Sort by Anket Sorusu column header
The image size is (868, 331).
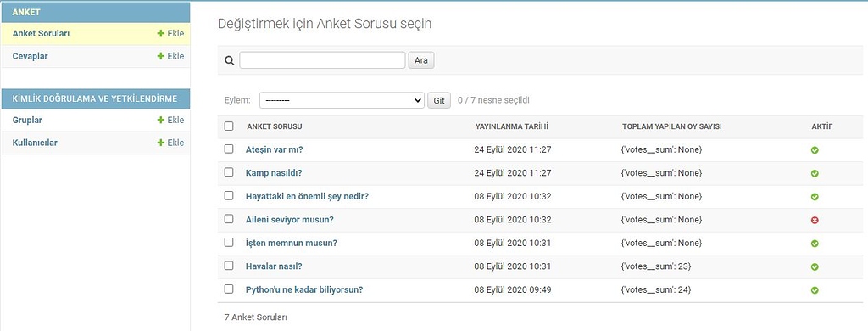click(x=275, y=126)
